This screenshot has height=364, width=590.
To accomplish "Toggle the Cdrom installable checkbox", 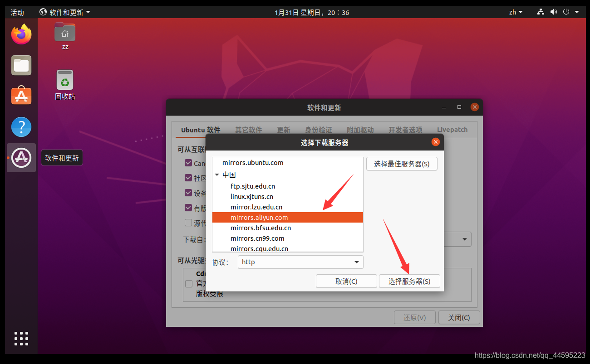I will pyautogui.click(x=189, y=284).
